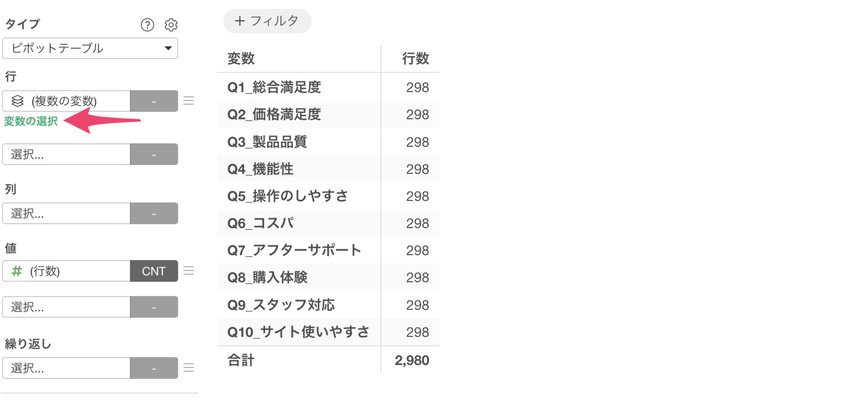Click the layers icon in 複数の変数 field
Viewport: 868px width, 400px height.
(18, 101)
